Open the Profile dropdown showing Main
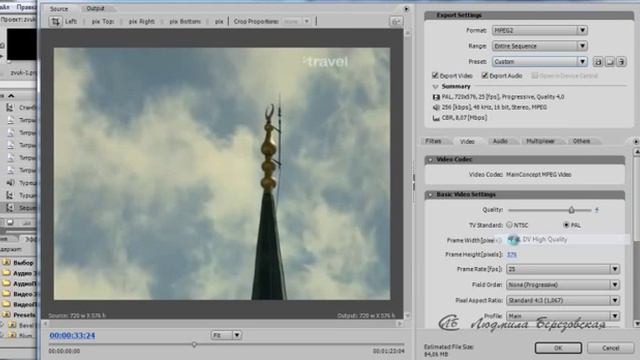The image size is (640, 360). (x=563, y=316)
